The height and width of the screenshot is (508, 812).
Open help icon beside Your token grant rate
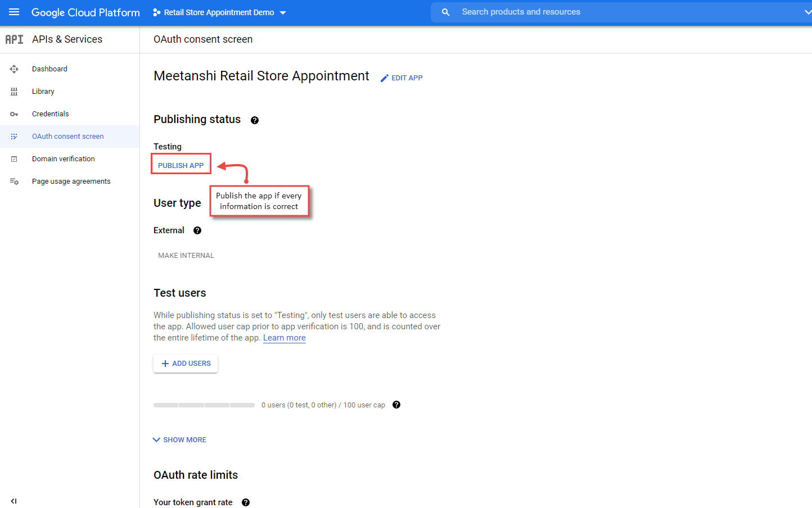point(246,502)
